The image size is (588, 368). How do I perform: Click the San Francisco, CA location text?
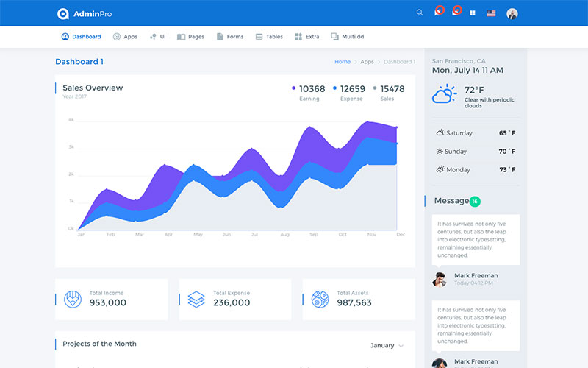pyautogui.click(x=458, y=61)
